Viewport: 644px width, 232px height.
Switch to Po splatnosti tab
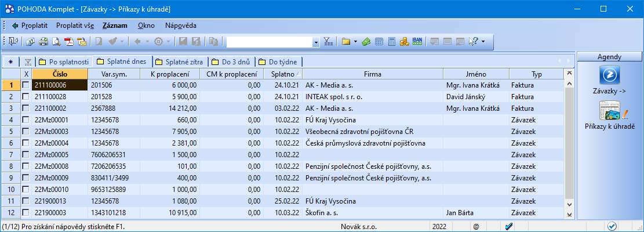pyautogui.click(x=64, y=62)
